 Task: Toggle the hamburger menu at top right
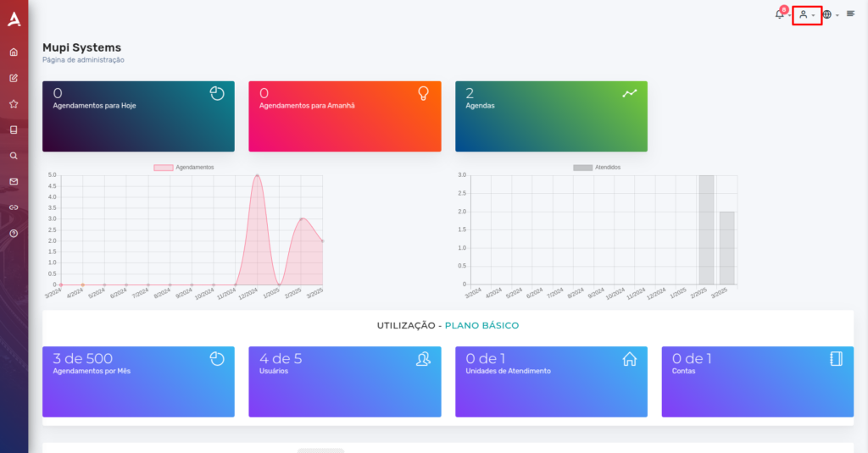(x=851, y=14)
